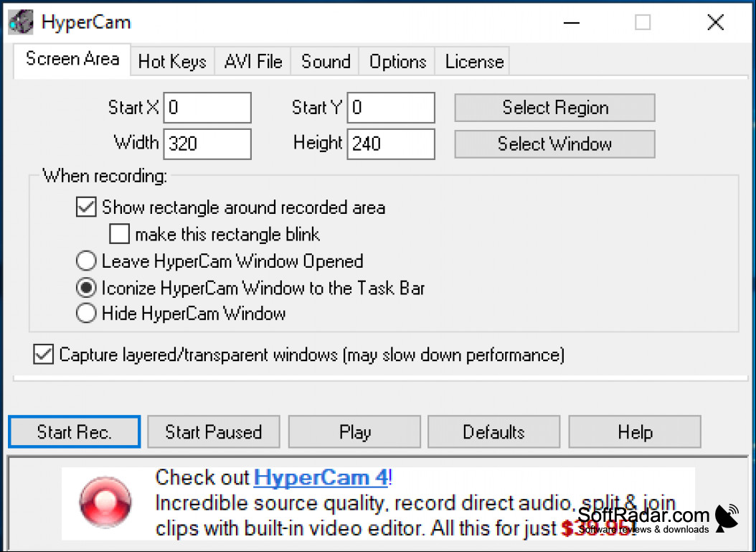Switch to the Screen Area tab

click(x=72, y=60)
